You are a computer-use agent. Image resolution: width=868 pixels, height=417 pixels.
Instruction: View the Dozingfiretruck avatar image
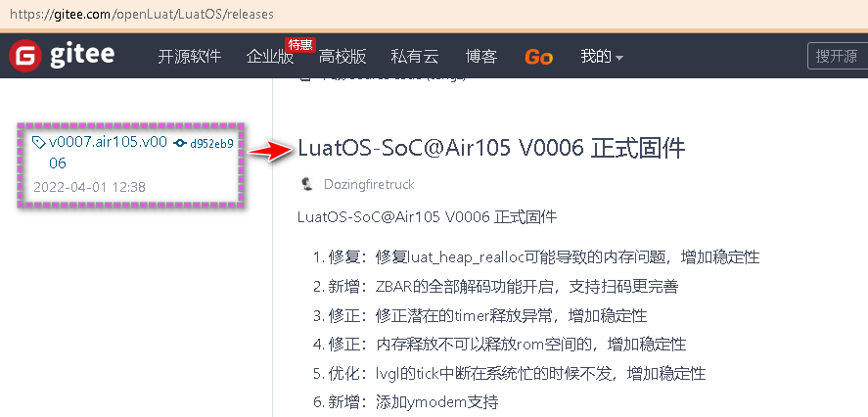tap(307, 184)
